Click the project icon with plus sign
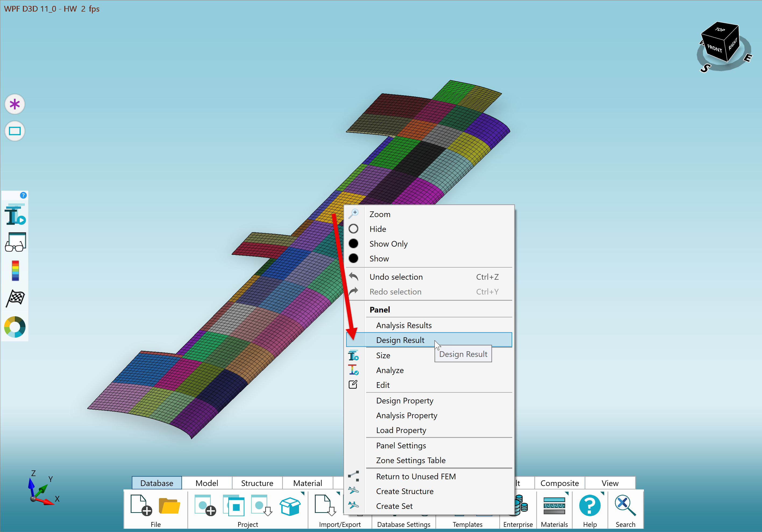Image resolution: width=762 pixels, height=532 pixels. click(x=205, y=505)
